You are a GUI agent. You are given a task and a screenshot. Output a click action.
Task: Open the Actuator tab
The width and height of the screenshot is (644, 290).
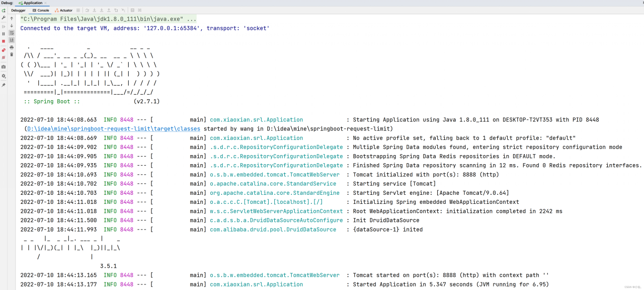click(x=63, y=10)
